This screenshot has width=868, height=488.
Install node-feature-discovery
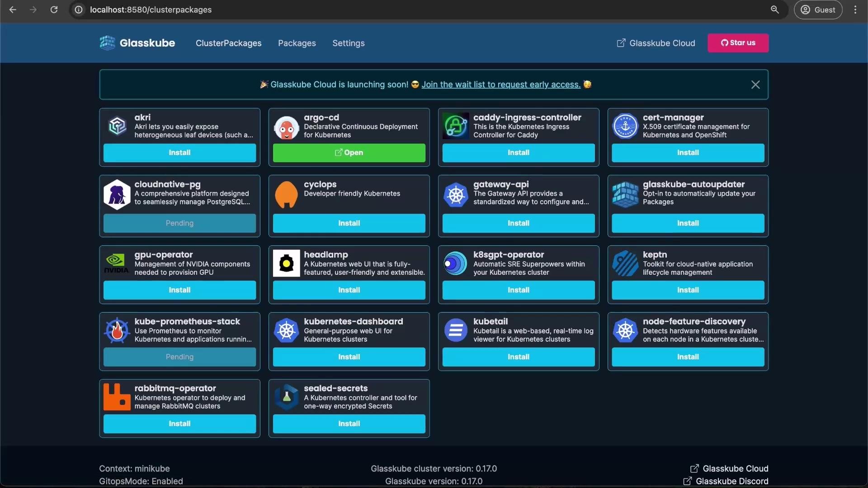688,357
